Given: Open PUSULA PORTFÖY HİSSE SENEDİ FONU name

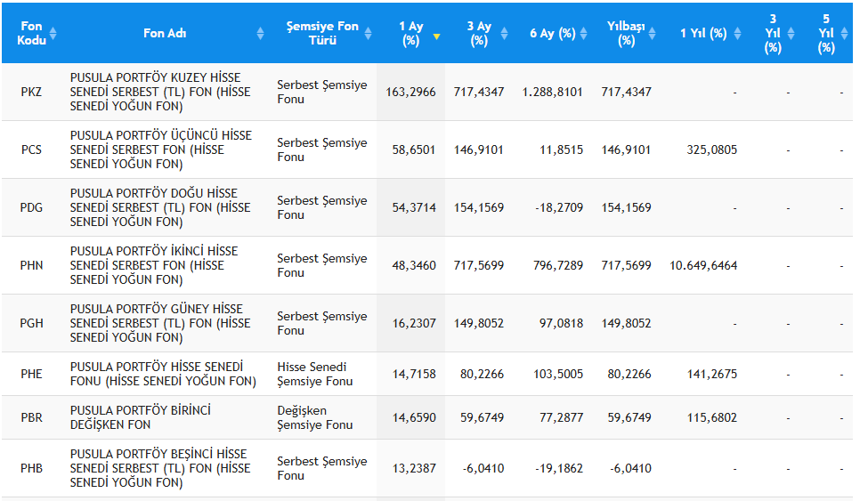Looking at the screenshot, I should (x=163, y=374).
